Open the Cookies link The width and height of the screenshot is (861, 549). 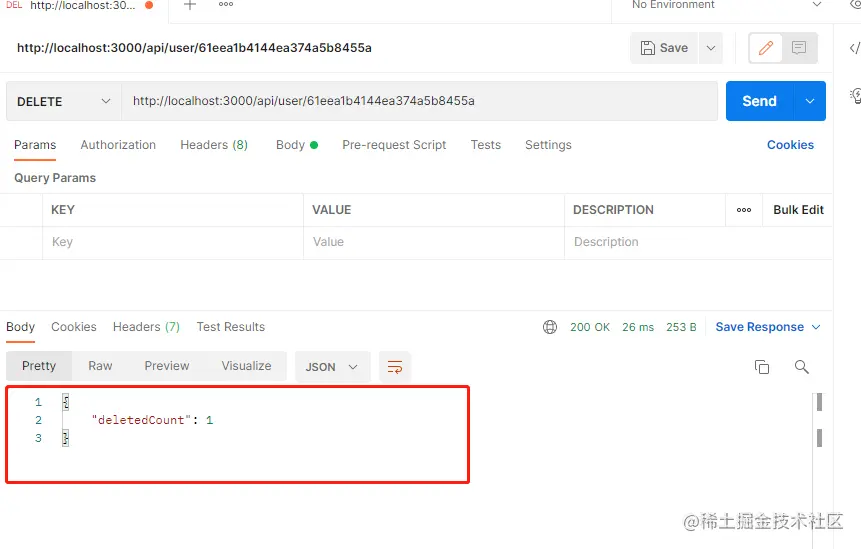pos(790,145)
